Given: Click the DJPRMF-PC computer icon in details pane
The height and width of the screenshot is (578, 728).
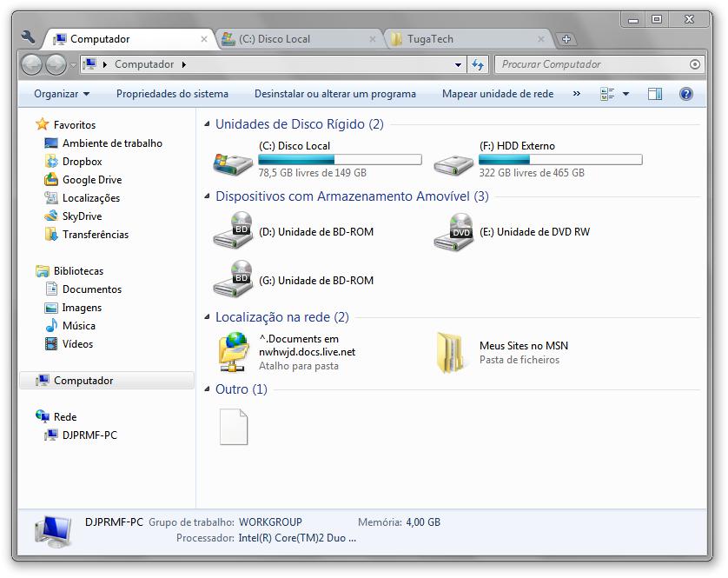Looking at the screenshot, I should [52, 530].
